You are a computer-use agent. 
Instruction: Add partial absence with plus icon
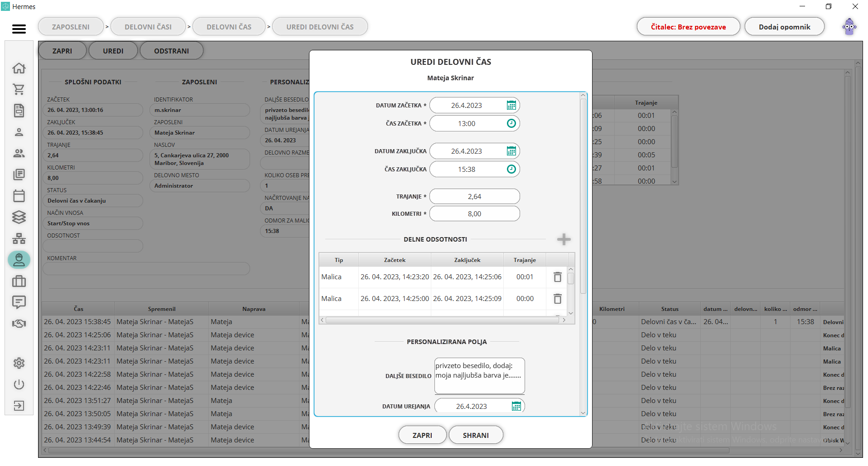coord(564,239)
